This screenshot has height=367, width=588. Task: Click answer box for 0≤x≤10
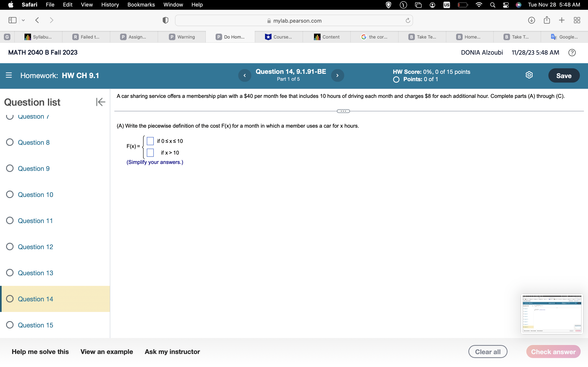150,141
